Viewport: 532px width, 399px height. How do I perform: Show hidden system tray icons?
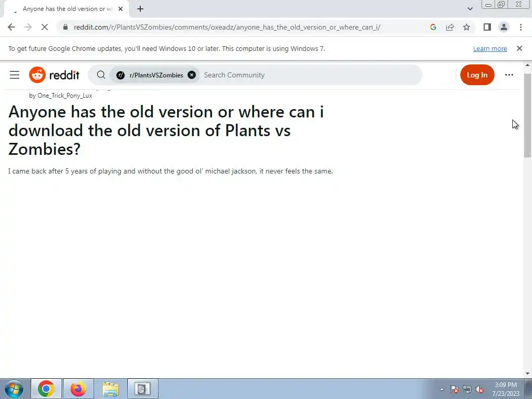pyautogui.click(x=442, y=389)
